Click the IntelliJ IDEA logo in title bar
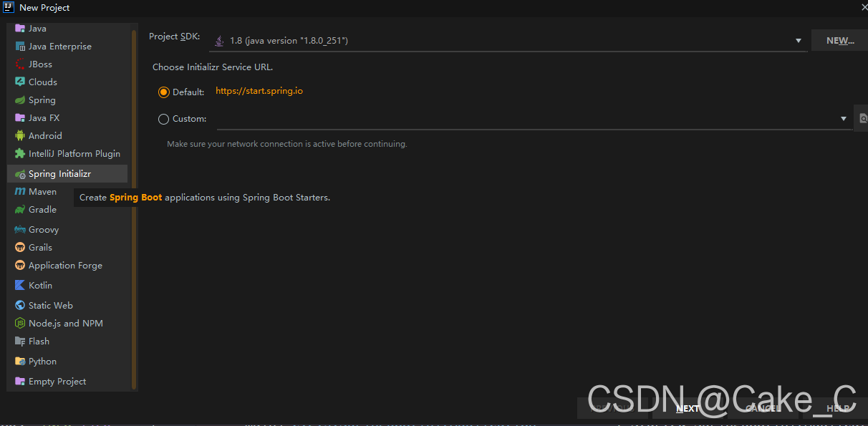 click(x=9, y=7)
